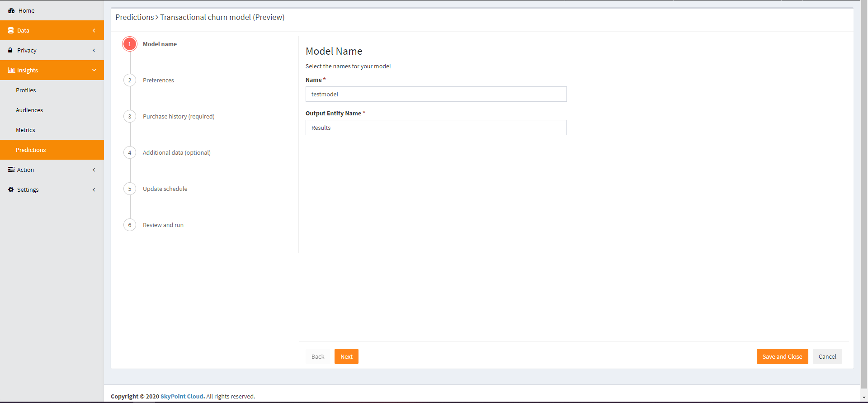Open Profiles under Insights

click(26, 90)
